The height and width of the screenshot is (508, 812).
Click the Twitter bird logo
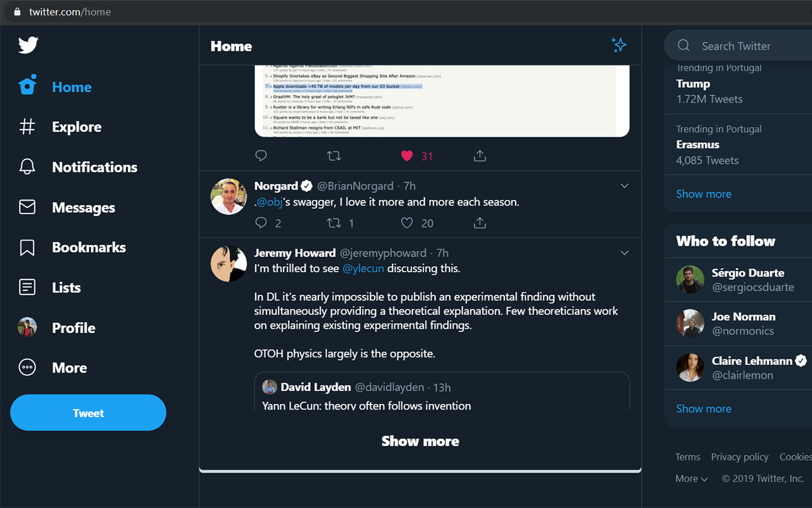(x=28, y=45)
